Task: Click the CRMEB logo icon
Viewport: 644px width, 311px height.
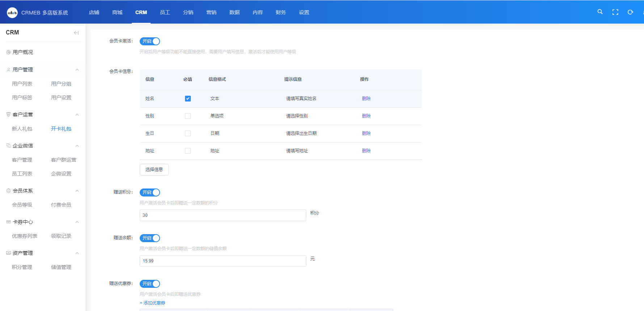Action: coord(12,13)
